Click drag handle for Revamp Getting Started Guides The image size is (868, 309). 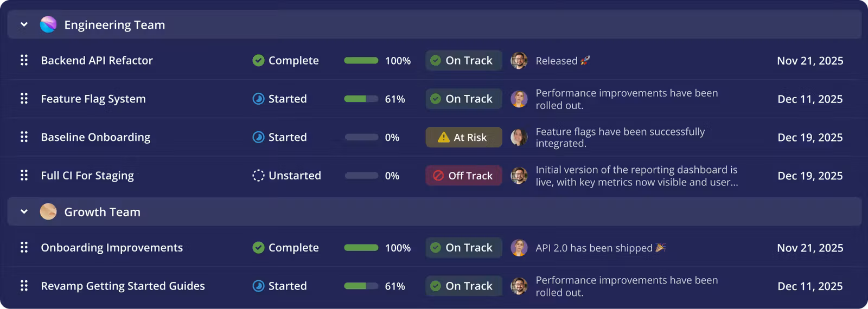click(24, 286)
